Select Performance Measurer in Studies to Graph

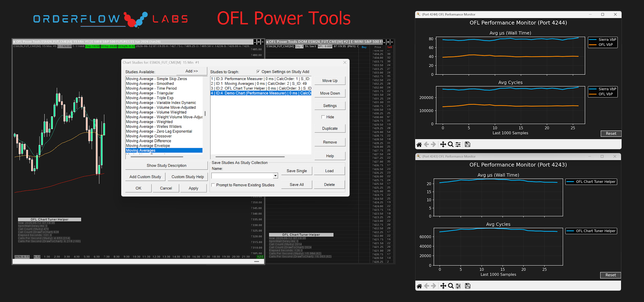click(x=261, y=79)
